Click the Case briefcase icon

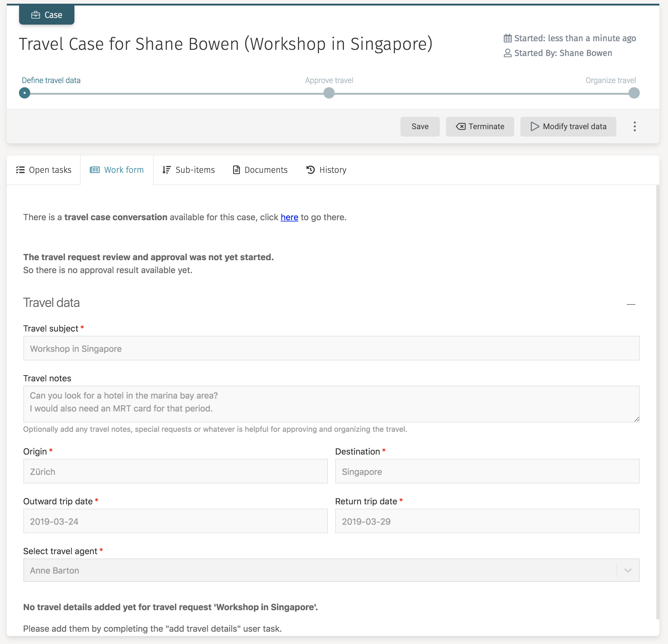coord(35,15)
